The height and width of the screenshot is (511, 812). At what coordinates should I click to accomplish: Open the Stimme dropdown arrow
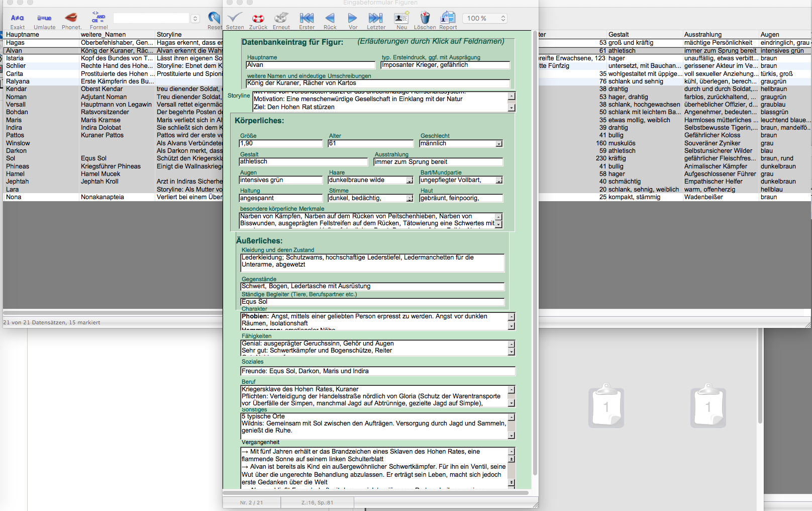pos(410,198)
